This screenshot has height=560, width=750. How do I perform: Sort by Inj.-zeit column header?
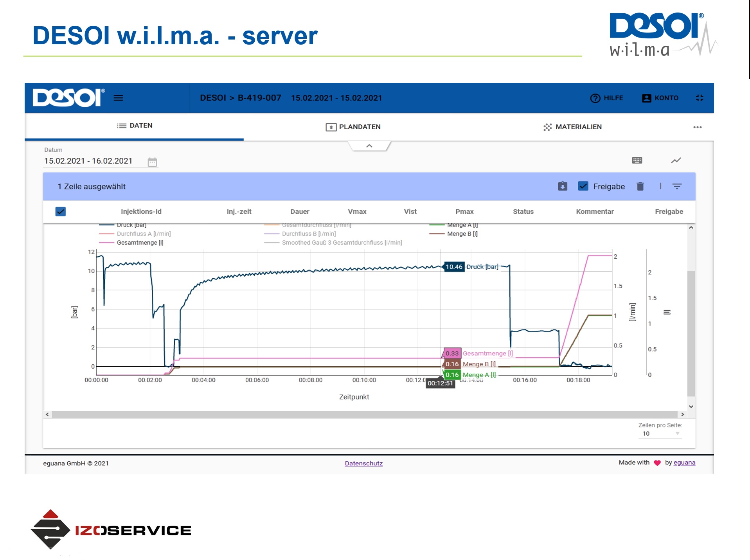click(239, 212)
